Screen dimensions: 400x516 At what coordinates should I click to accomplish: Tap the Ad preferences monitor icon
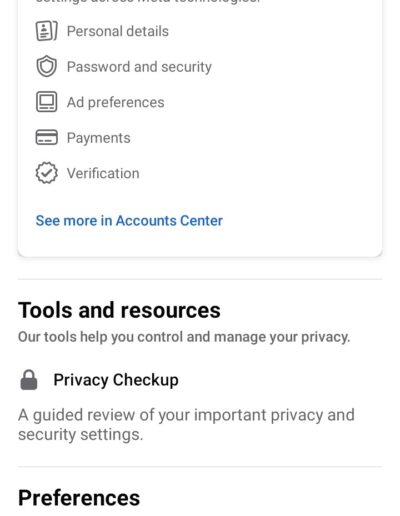(46, 102)
